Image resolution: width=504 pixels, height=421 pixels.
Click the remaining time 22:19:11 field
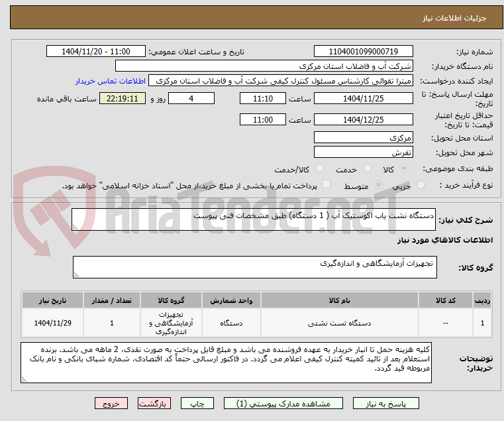coord(122,99)
